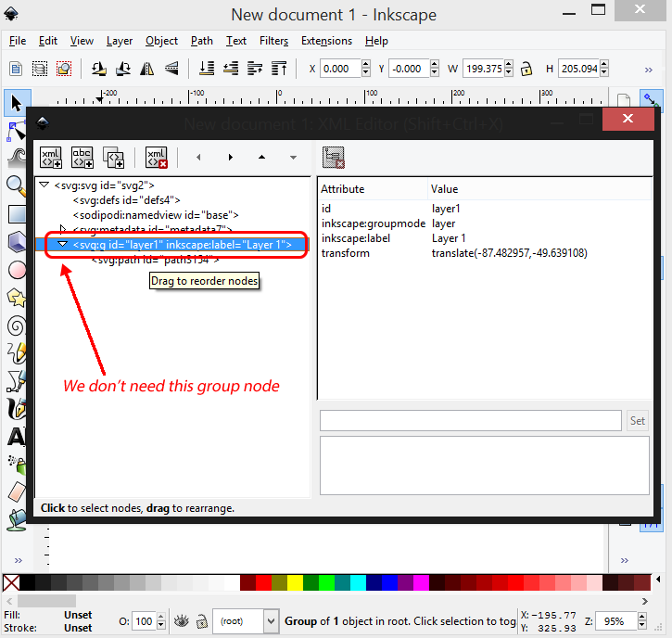Select the transform attribute row
The width and height of the screenshot is (672, 638).
click(485, 253)
